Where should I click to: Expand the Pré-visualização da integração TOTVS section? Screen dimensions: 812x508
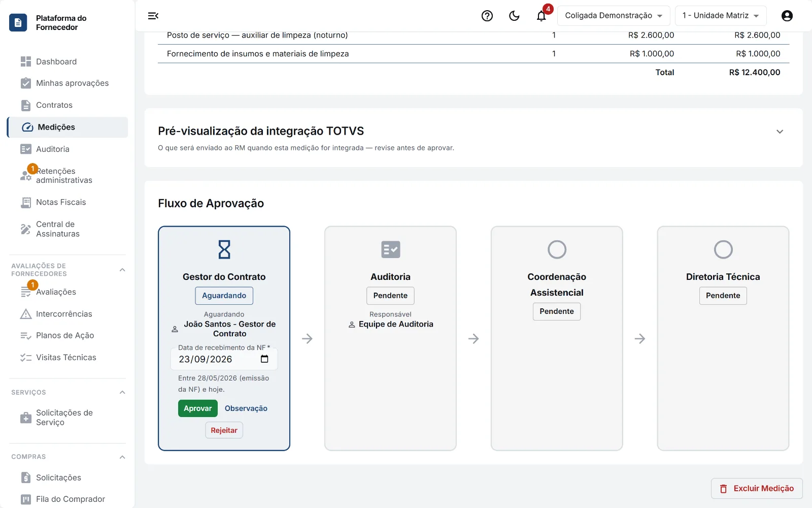pos(780,132)
